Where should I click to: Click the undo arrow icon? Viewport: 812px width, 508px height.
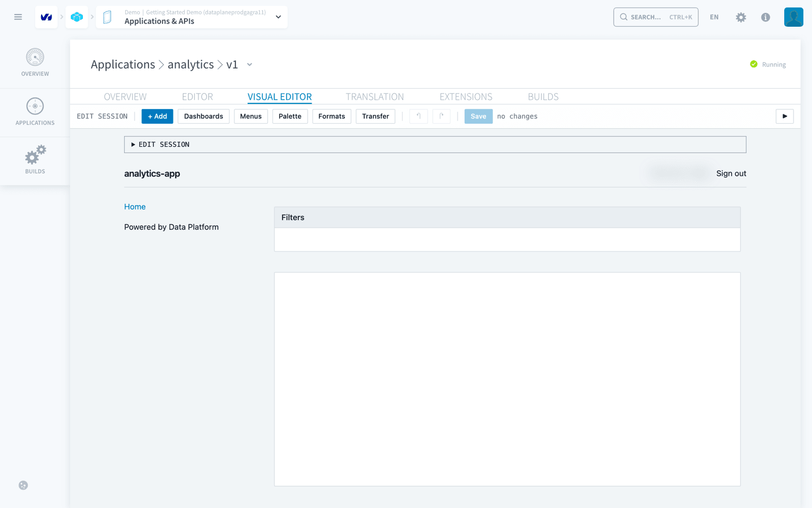click(x=418, y=116)
